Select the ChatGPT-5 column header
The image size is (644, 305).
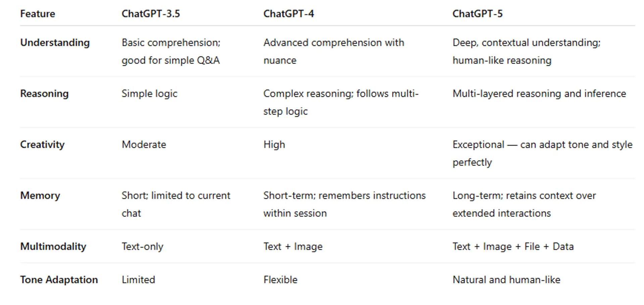(x=477, y=14)
